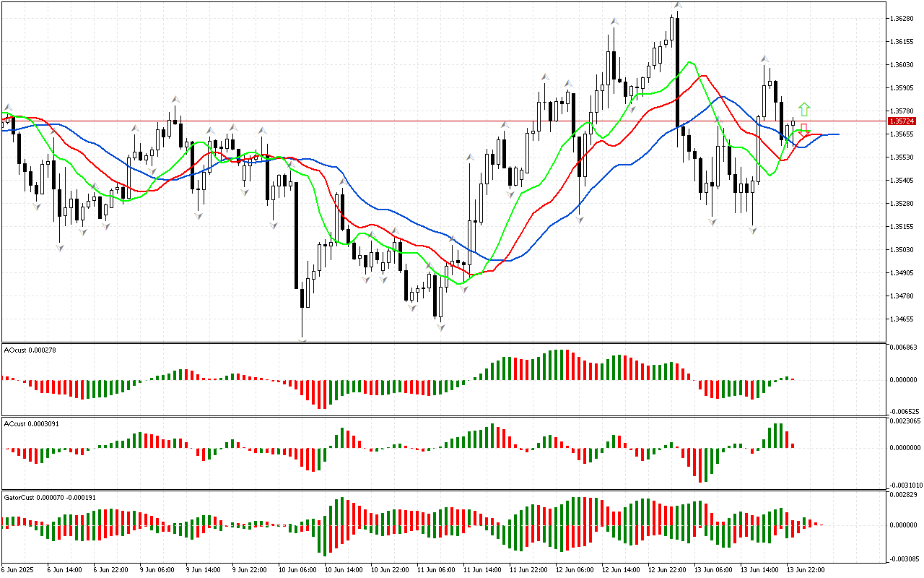Click the red down arrow signal
Screen dimensions: 924x578
803,131
